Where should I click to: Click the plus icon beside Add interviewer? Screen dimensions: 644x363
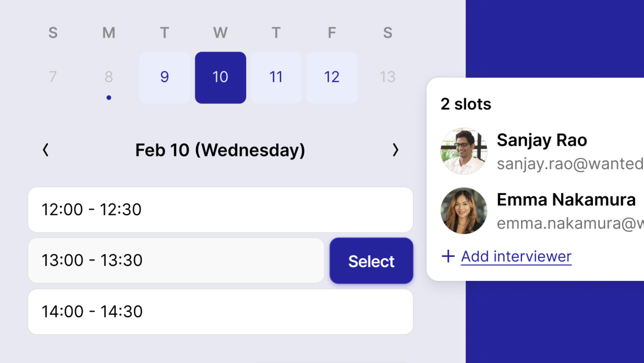[x=448, y=256]
